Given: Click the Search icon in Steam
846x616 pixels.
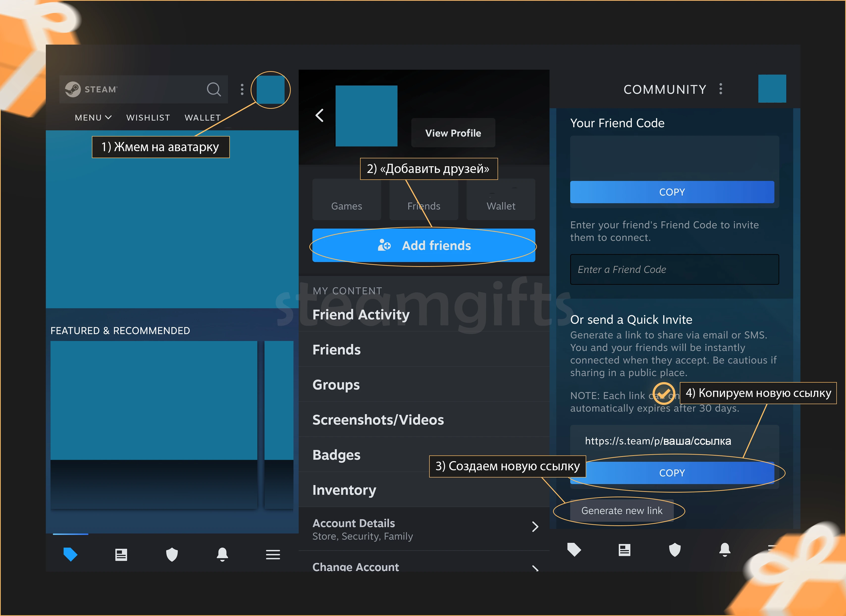Looking at the screenshot, I should [x=213, y=89].
